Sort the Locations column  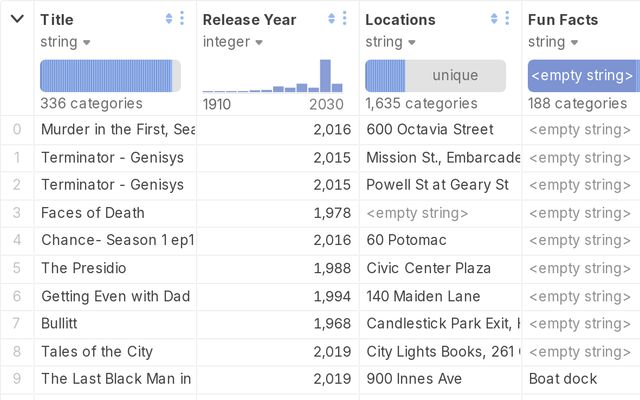(494, 19)
